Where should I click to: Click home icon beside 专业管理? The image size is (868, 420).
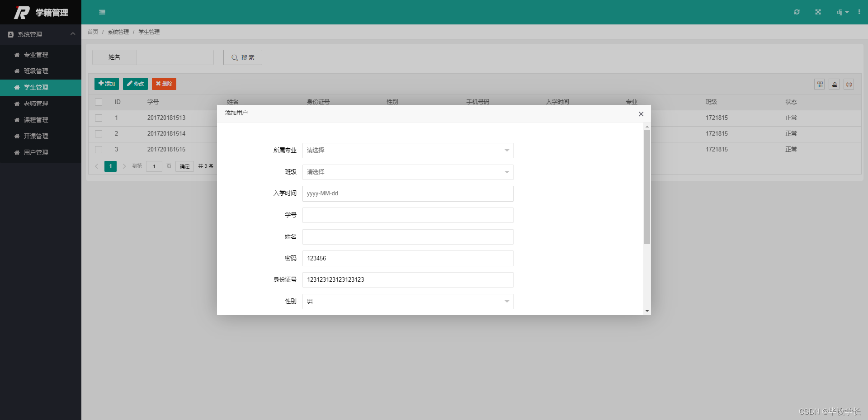pyautogui.click(x=17, y=55)
